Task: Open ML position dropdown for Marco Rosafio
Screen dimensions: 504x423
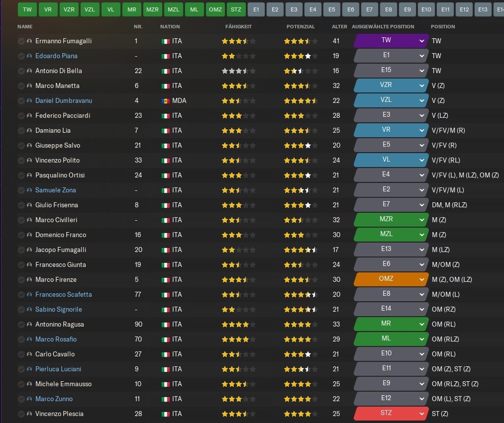Action: [391, 339]
